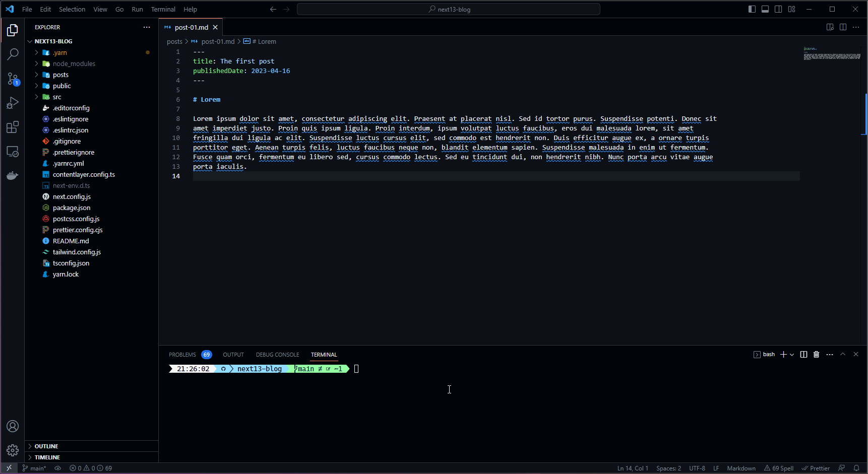Image resolution: width=868 pixels, height=474 pixels.
Task: Open the Manage gear menu
Action: 13,450
